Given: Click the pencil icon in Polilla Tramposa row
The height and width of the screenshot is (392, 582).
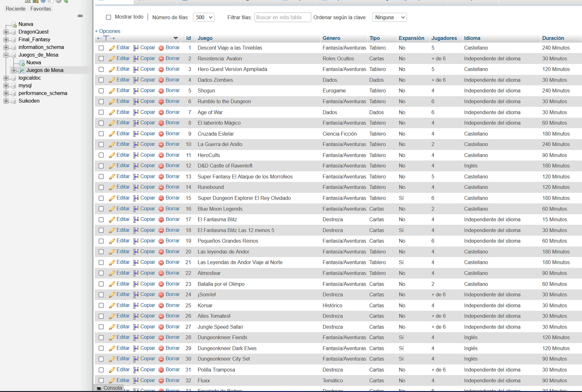Looking at the screenshot, I should click(112, 370).
